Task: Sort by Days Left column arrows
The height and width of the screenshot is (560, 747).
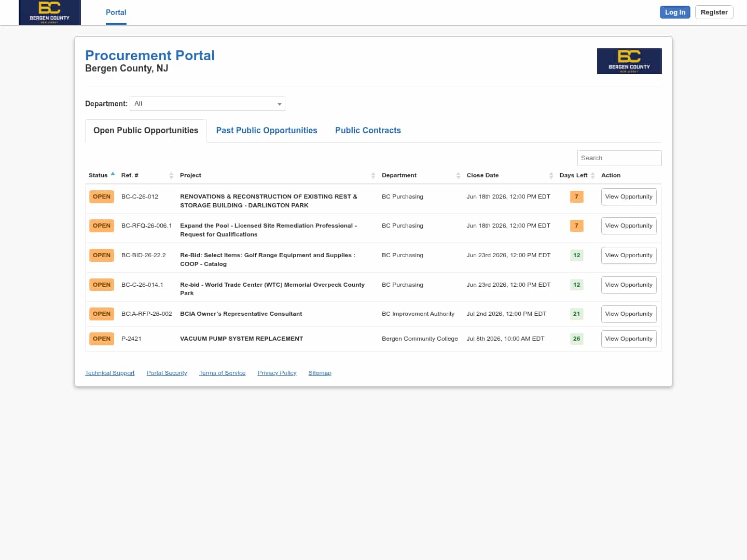Action: pos(592,176)
